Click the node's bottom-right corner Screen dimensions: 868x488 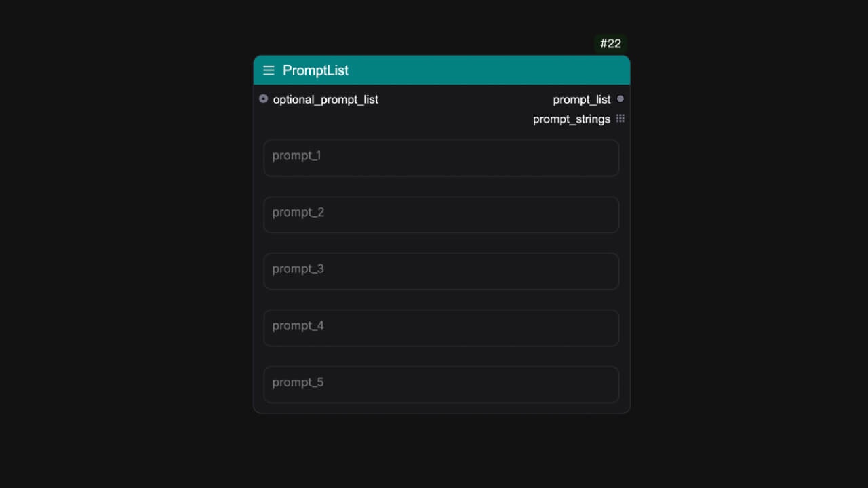[628, 411]
